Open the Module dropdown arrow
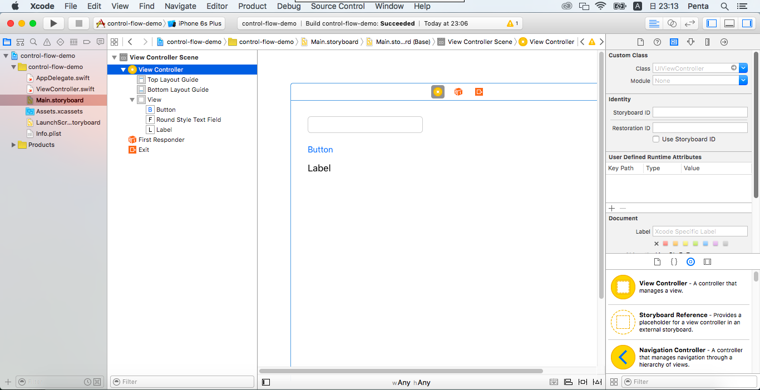Screen dimensions: 760x390 743,81
